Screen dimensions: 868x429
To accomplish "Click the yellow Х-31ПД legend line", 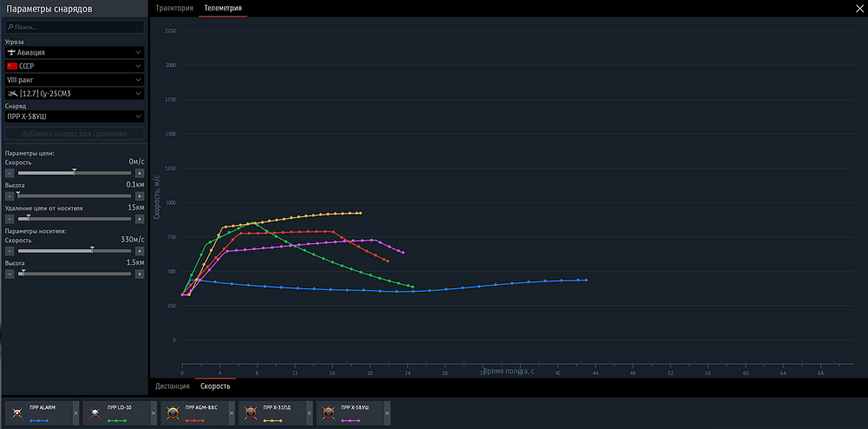I will tap(273, 420).
